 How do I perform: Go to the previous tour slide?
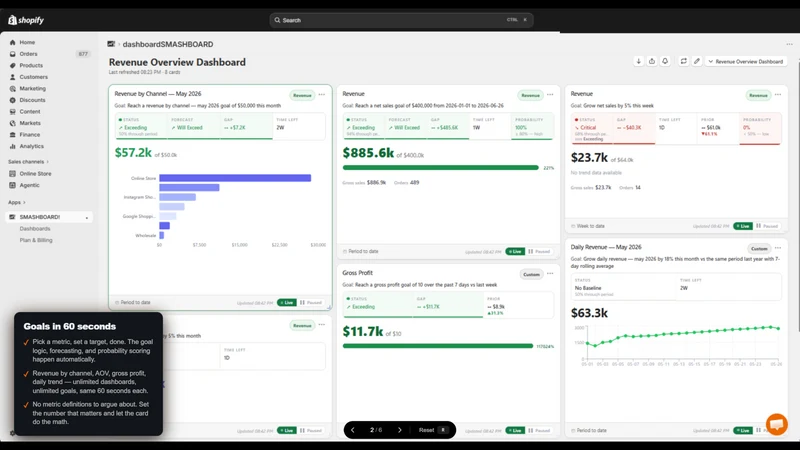coord(353,430)
